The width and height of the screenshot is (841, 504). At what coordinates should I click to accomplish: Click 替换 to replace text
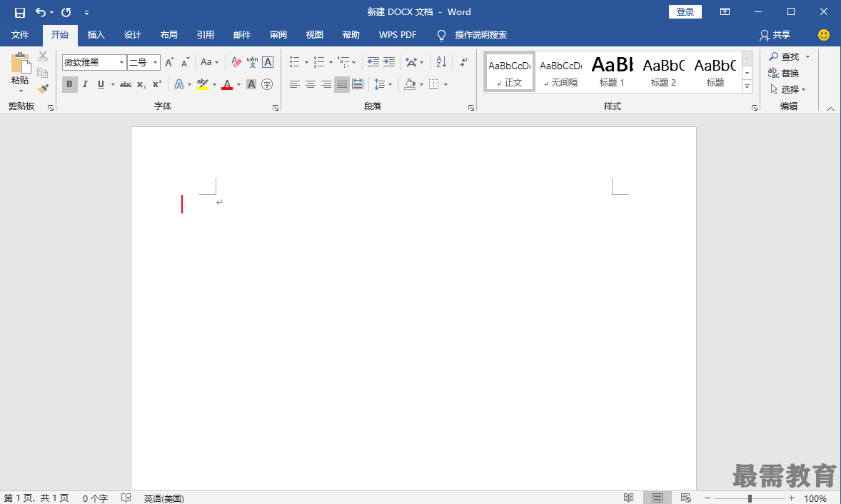click(784, 73)
